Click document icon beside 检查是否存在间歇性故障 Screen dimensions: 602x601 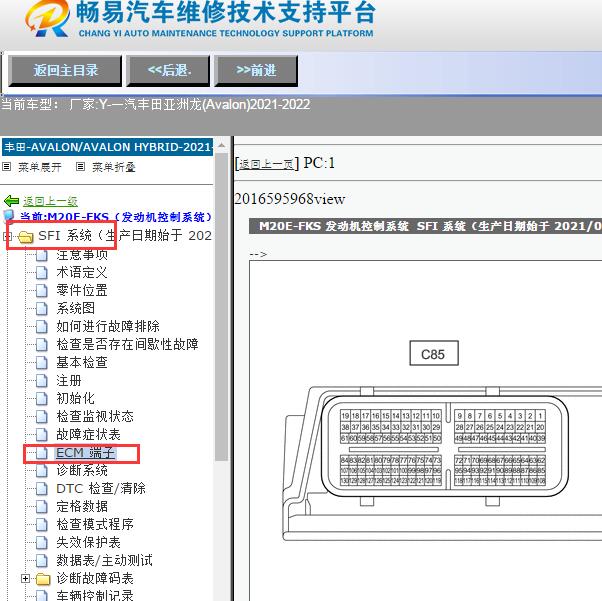click(41, 345)
